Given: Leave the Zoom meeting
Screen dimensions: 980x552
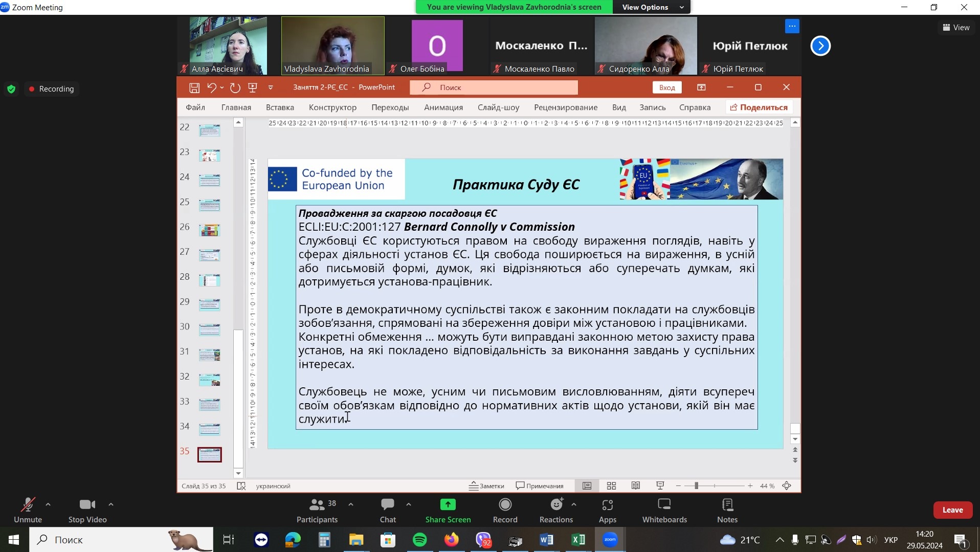Looking at the screenshot, I should 952,510.
